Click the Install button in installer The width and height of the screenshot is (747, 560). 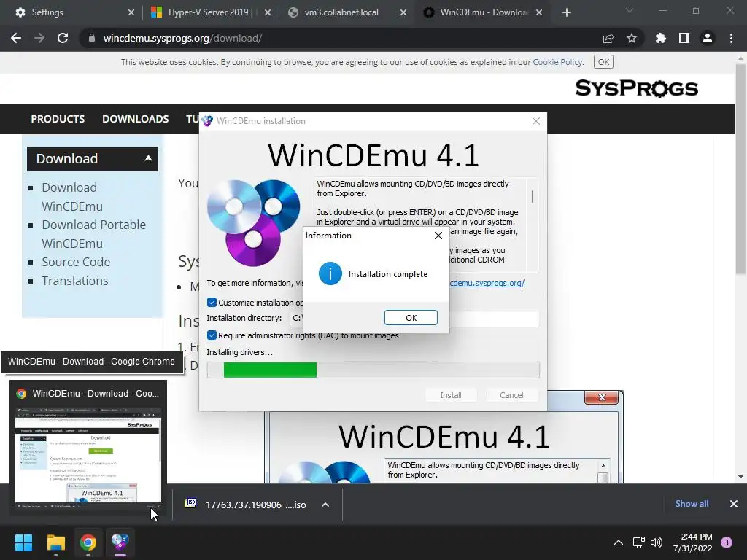pos(450,395)
